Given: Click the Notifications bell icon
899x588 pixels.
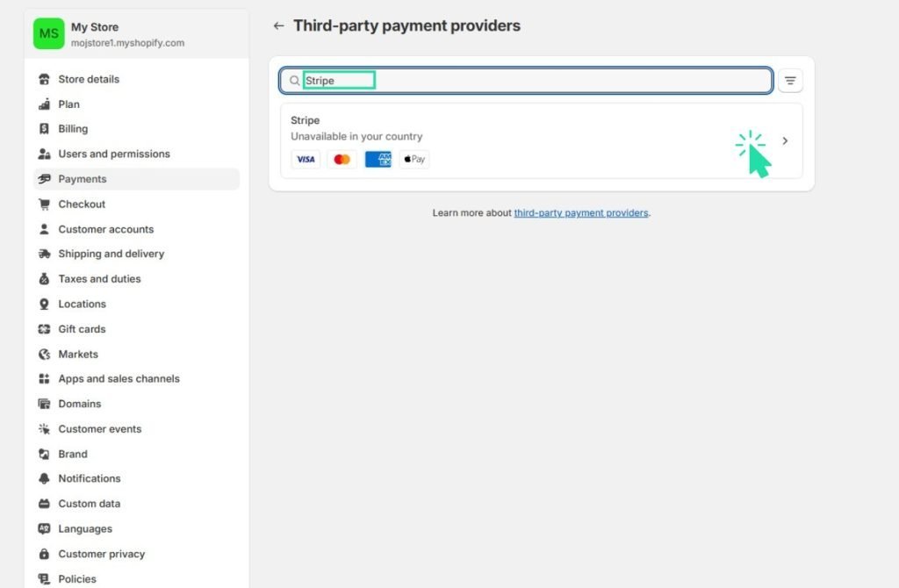Looking at the screenshot, I should click(x=44, y=478).
